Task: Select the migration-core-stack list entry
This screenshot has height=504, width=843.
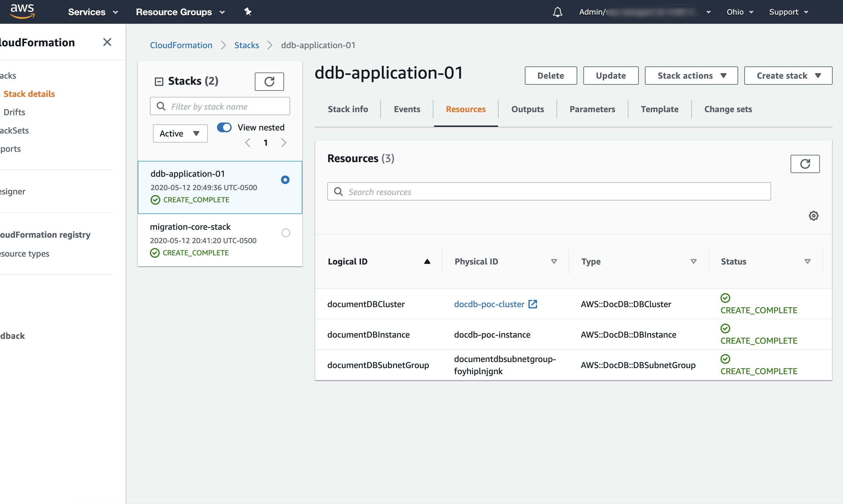Action: pos(220,240)
